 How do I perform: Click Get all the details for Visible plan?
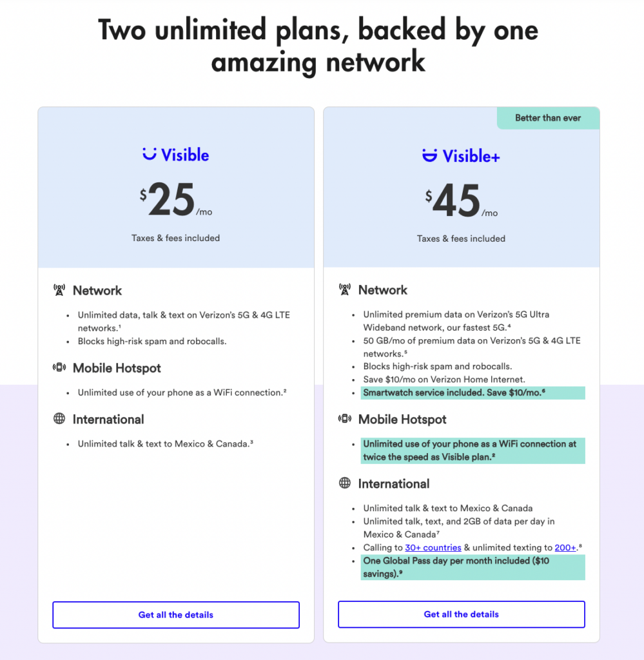(x=175, y=614)
